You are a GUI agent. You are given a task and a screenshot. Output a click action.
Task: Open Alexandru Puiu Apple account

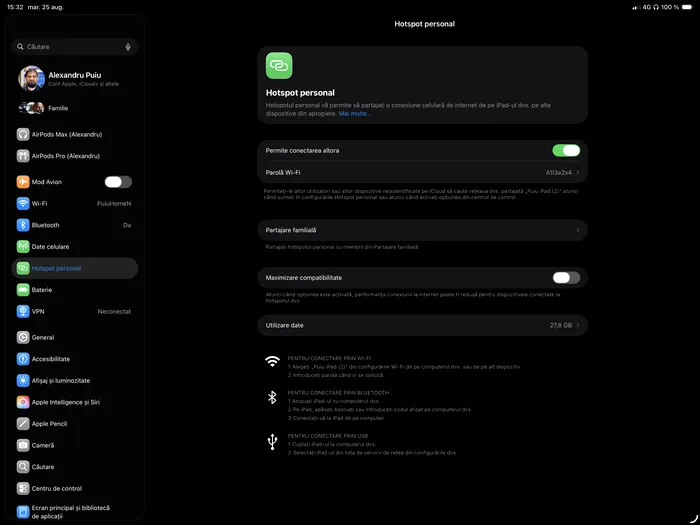click(x=75, y=79)
